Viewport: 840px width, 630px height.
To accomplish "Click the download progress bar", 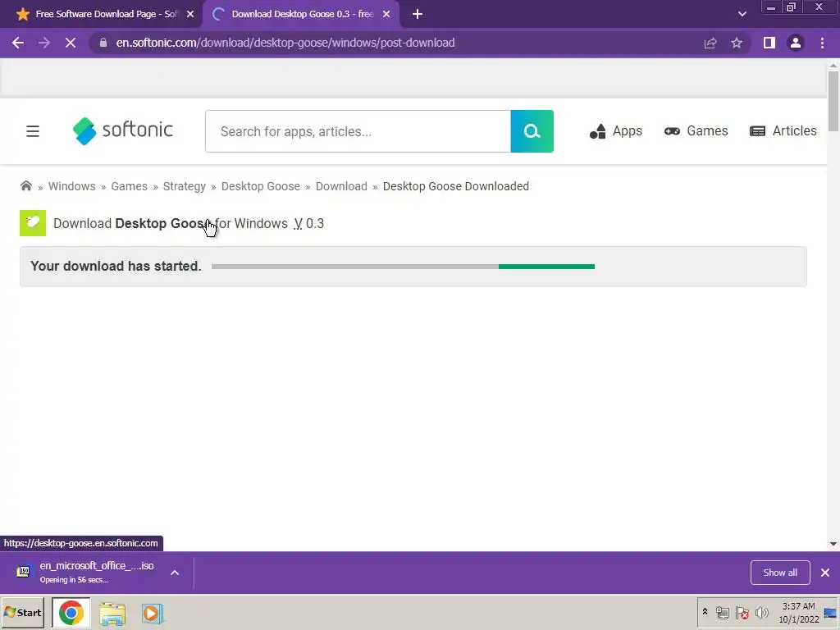I will point(403,267).
